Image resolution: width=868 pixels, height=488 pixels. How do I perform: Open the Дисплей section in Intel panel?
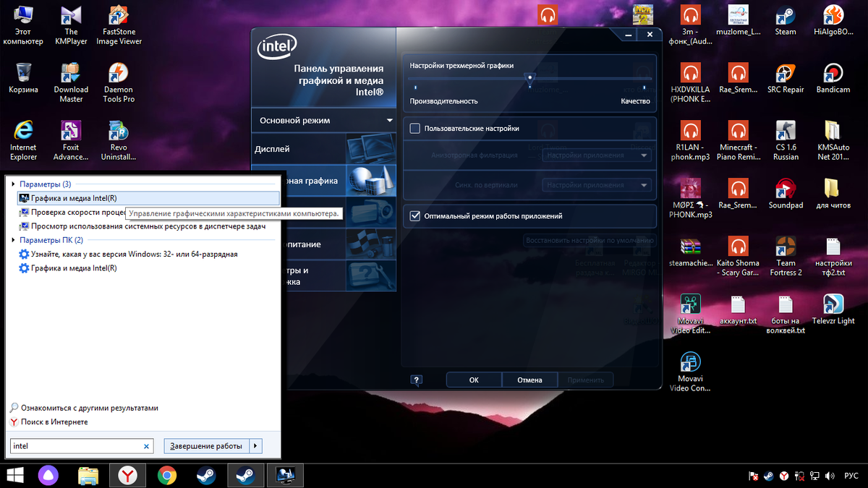pyautogui.click(x=323, y=149)
